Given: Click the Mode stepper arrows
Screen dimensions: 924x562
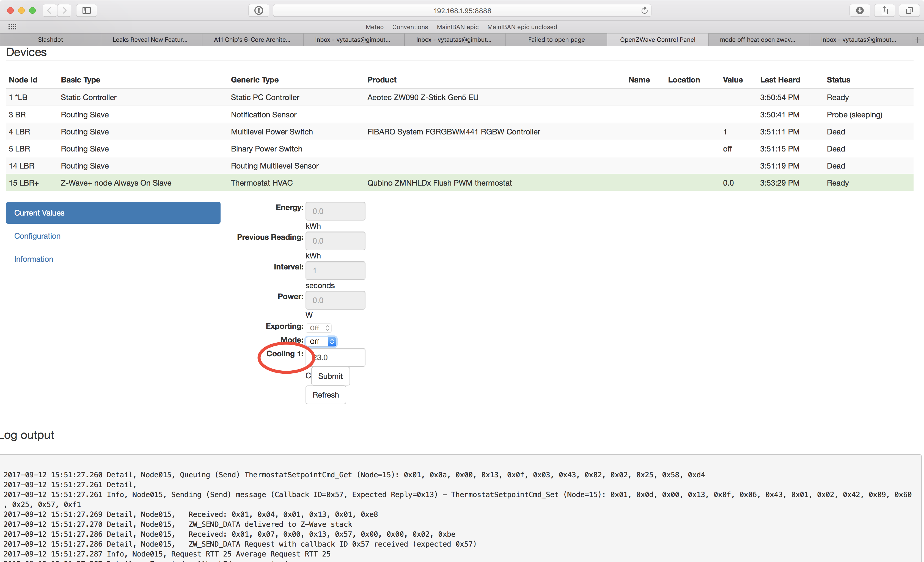Looking at the screenshot, I should coord(332,341).
